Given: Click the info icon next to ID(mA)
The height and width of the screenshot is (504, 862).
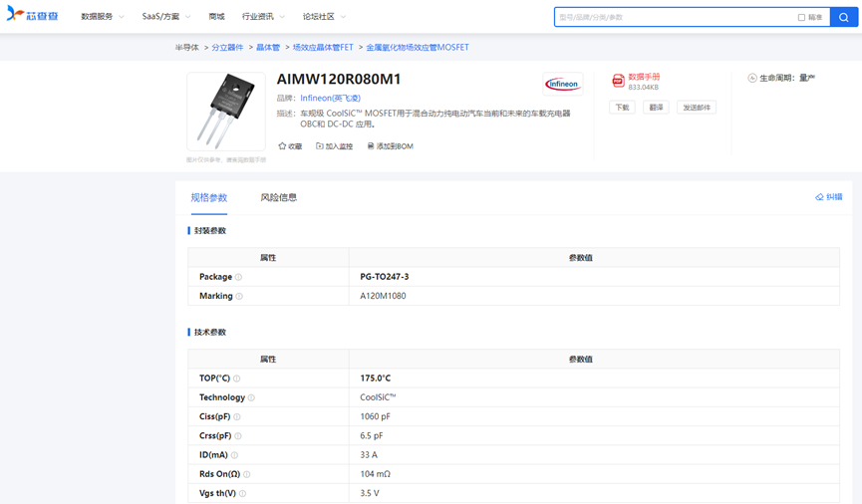Looking at the screenshot, I should (234, 455).
